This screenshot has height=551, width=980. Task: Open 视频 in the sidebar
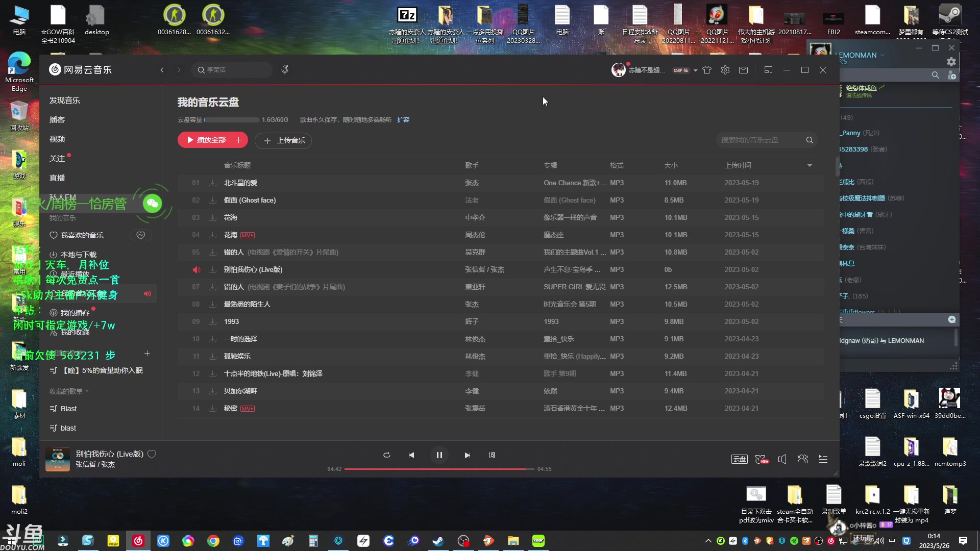coord(57,139)
